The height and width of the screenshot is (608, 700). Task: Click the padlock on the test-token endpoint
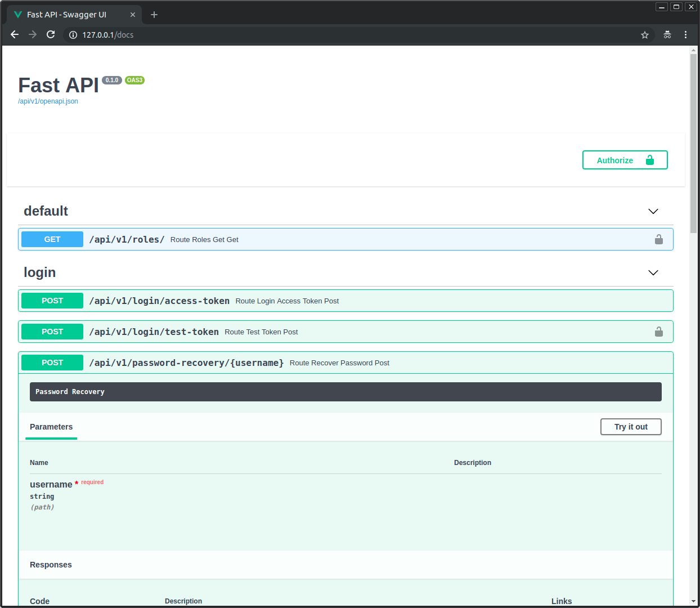point(658,332)
